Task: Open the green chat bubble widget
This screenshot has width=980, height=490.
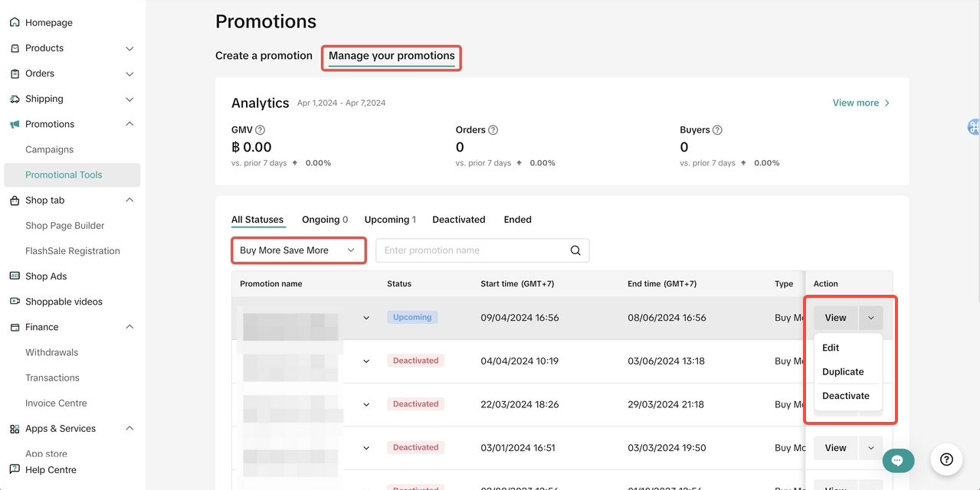Action: click(898, 460)
